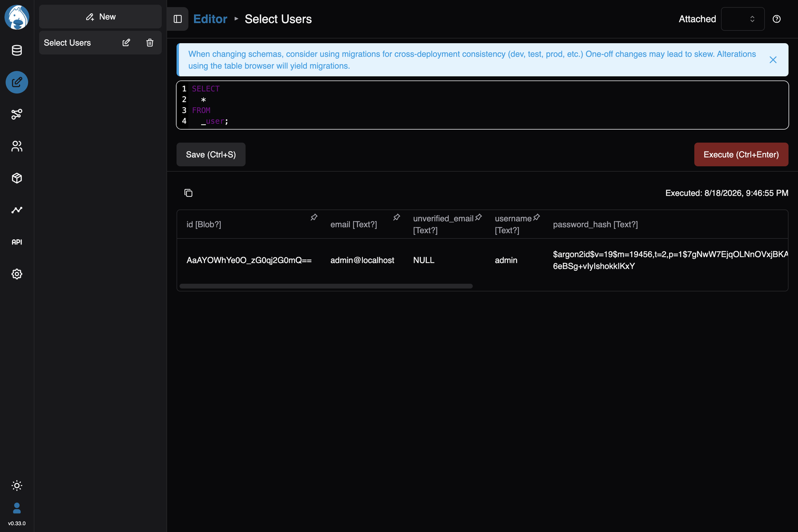The width and height of the screenshot is (798, 532).
Task: Click the NULL unverified_email cell
Action: [x=424, y=260]
